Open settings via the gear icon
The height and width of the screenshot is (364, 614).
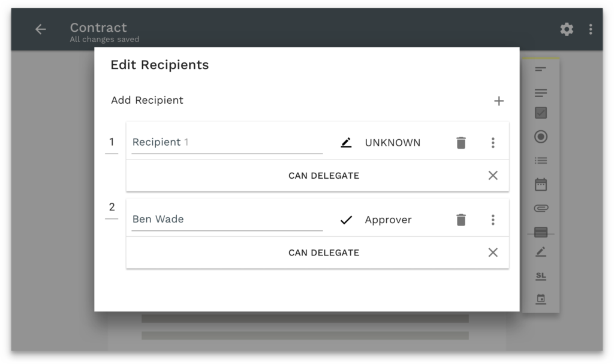567,29
